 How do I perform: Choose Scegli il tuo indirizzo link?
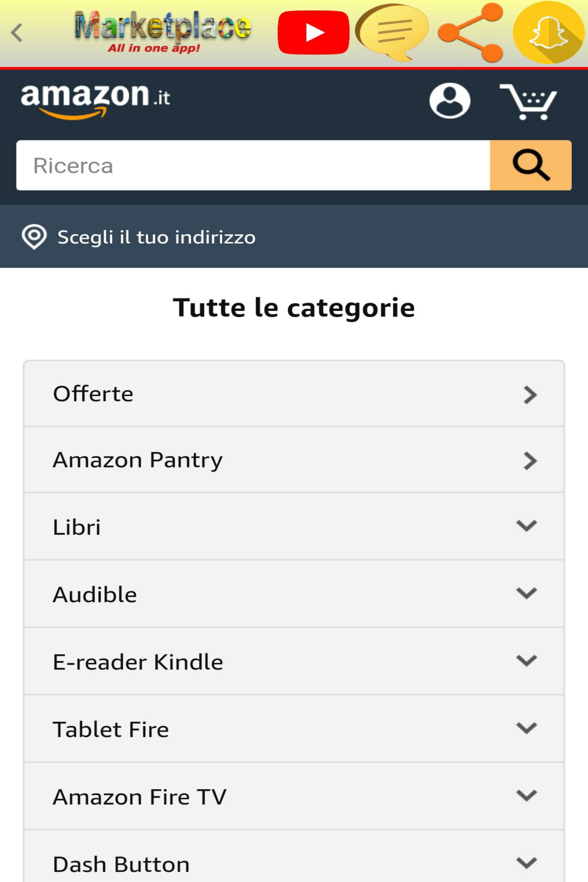tap(156, 237)
